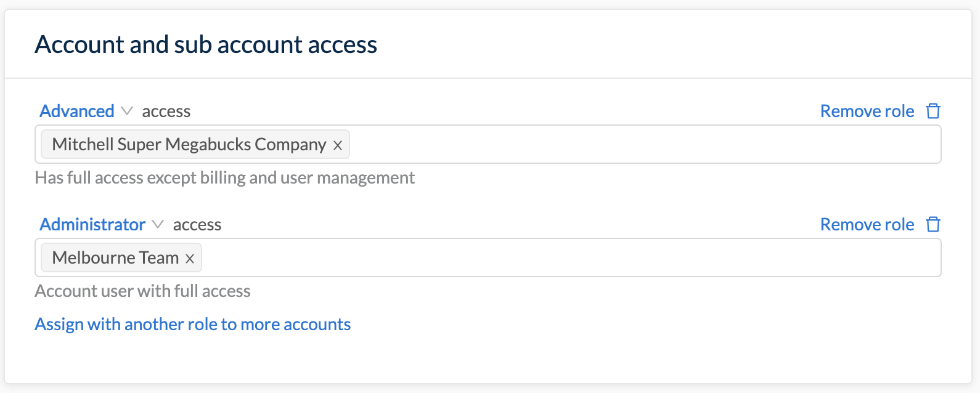Screen dimensions: 980x393
Task: Click the trash icon beside Advanced Remove role
Action: [933, 111]
